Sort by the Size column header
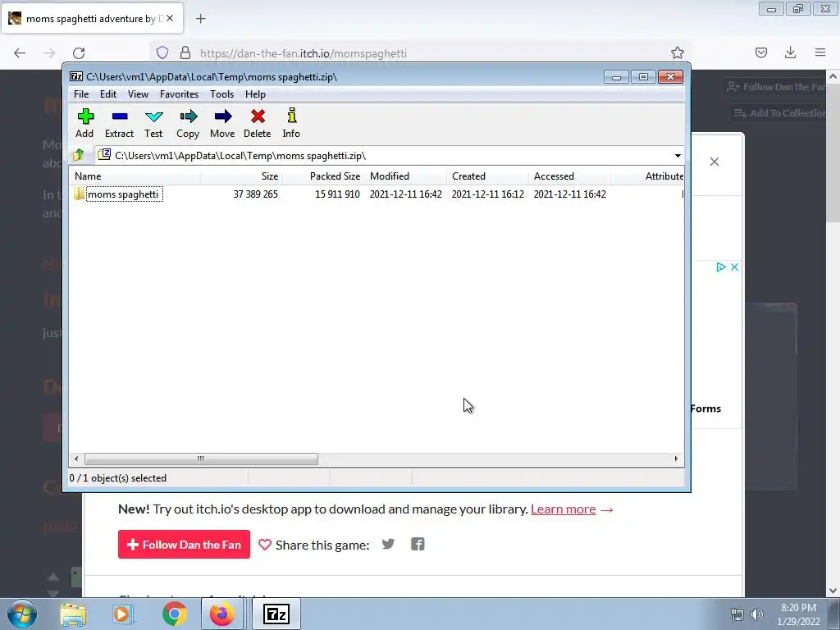 coord(242,176)
